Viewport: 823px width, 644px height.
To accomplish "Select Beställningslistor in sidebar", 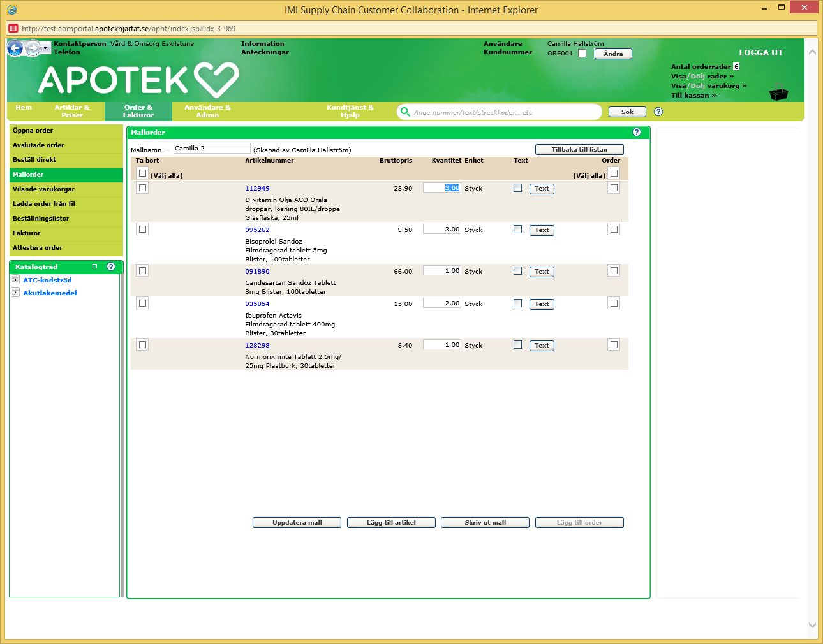I will pyautogui.click(x=66, y=219).
